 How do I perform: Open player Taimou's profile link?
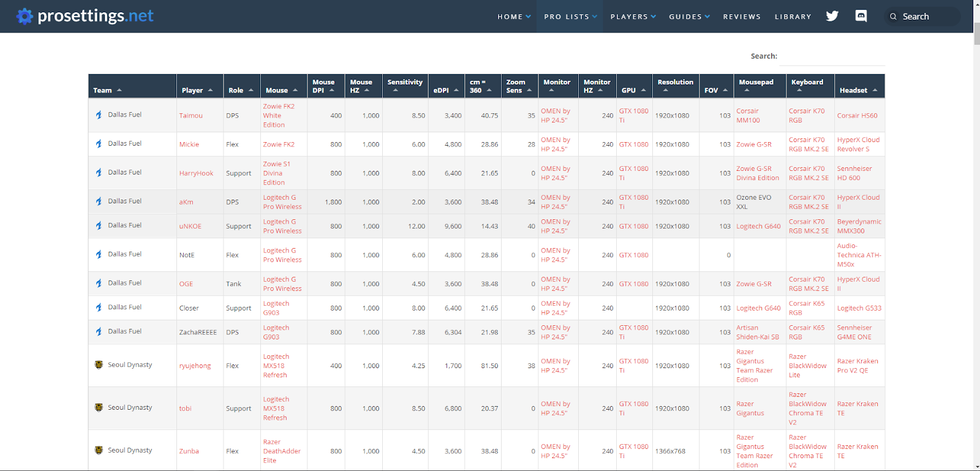tap(191, 115)
